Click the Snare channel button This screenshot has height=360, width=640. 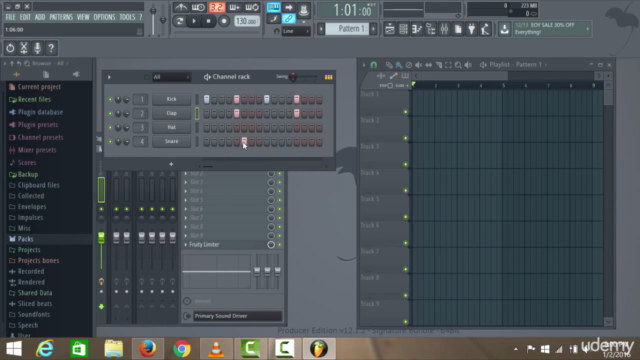(171, 141)
